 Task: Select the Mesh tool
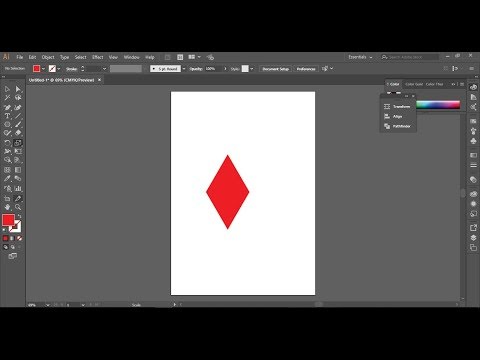(7, 170)
